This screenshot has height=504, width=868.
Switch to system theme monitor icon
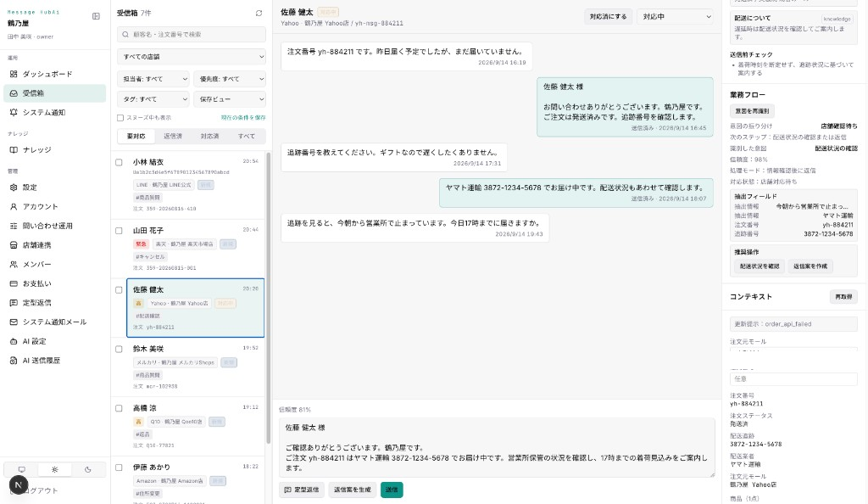pos(21,470)
